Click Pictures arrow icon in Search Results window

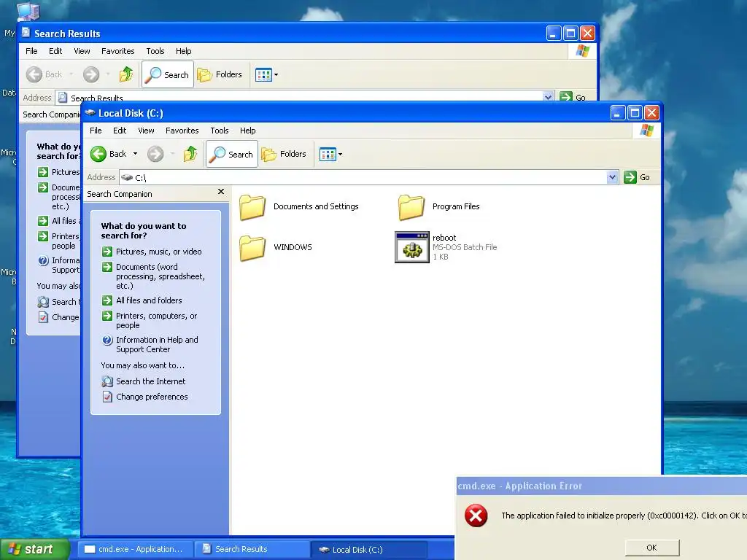43,172
